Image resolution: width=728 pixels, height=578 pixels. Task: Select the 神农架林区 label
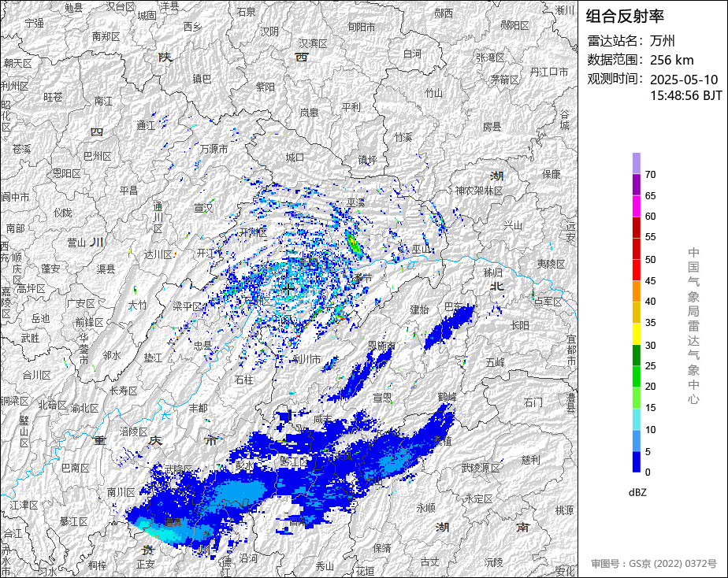479,191
